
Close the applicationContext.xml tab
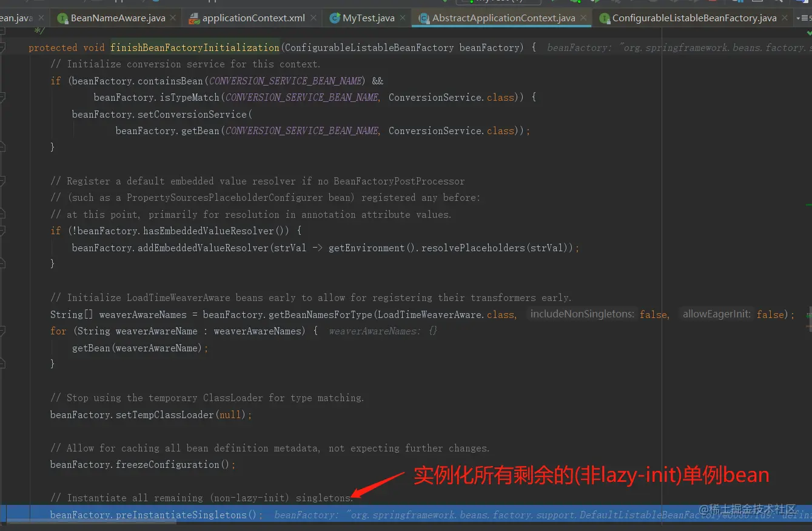[314, 18]
